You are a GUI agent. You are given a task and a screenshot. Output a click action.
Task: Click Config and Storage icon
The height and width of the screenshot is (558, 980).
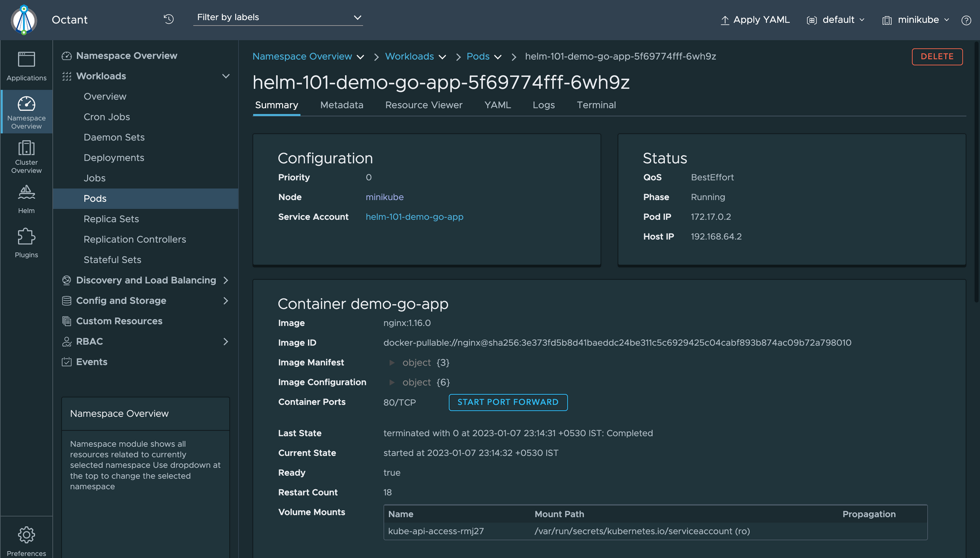point(67,301)
